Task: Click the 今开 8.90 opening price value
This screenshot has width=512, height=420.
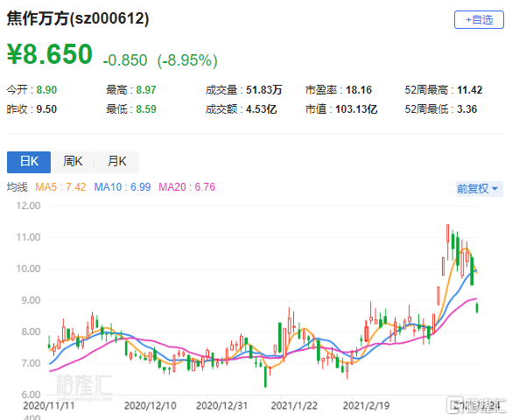Action: [46, 90]
